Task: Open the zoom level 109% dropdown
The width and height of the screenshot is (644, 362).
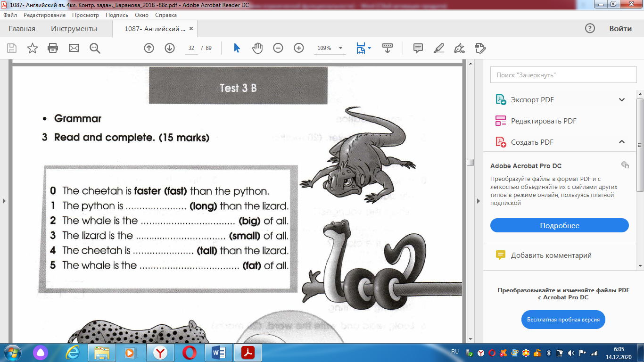Action: pos(340,48)
